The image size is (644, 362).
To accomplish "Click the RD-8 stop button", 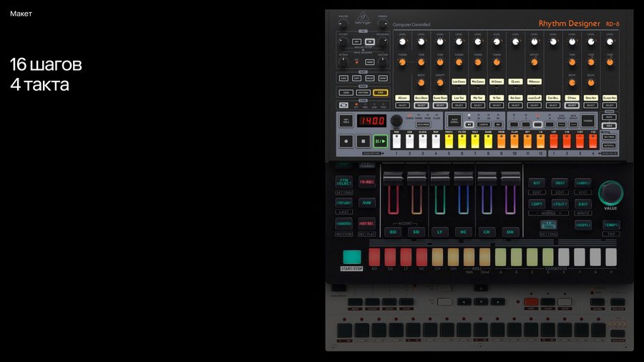I will coord(363,141).
